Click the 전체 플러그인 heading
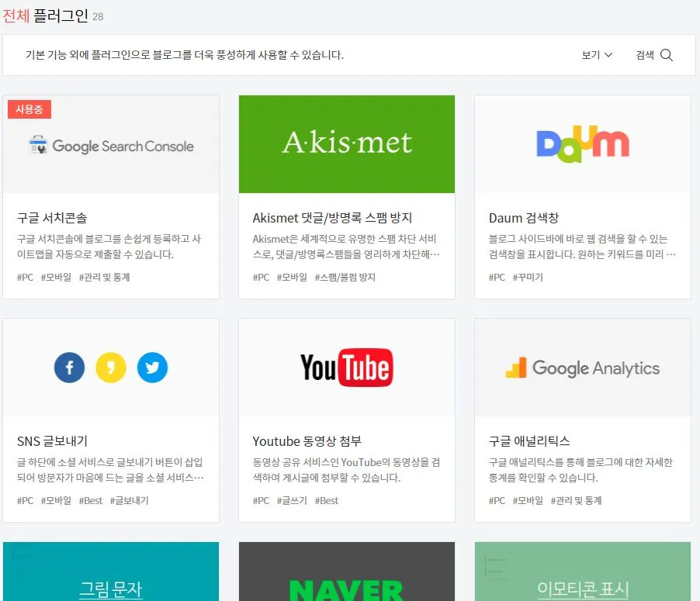 click(x=45, y=16)
